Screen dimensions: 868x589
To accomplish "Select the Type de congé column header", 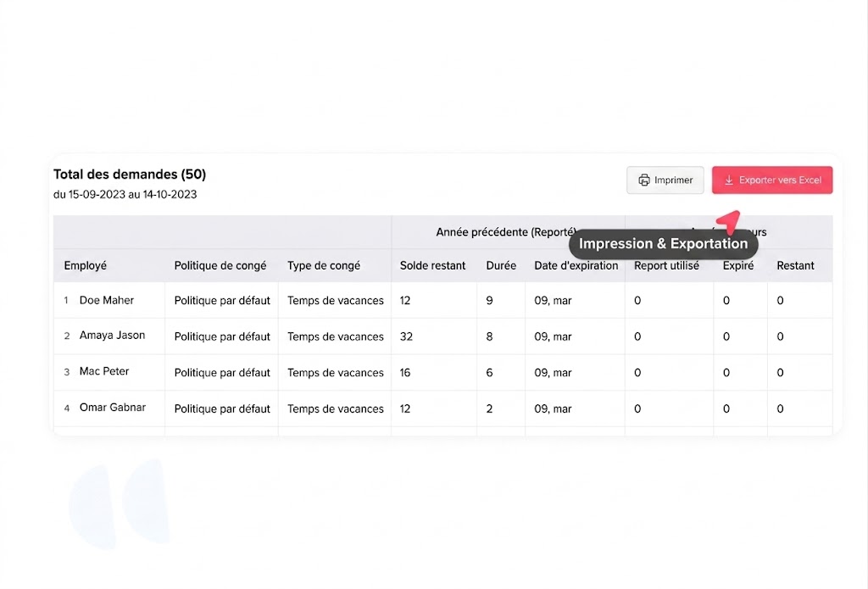I will [324, 265].
